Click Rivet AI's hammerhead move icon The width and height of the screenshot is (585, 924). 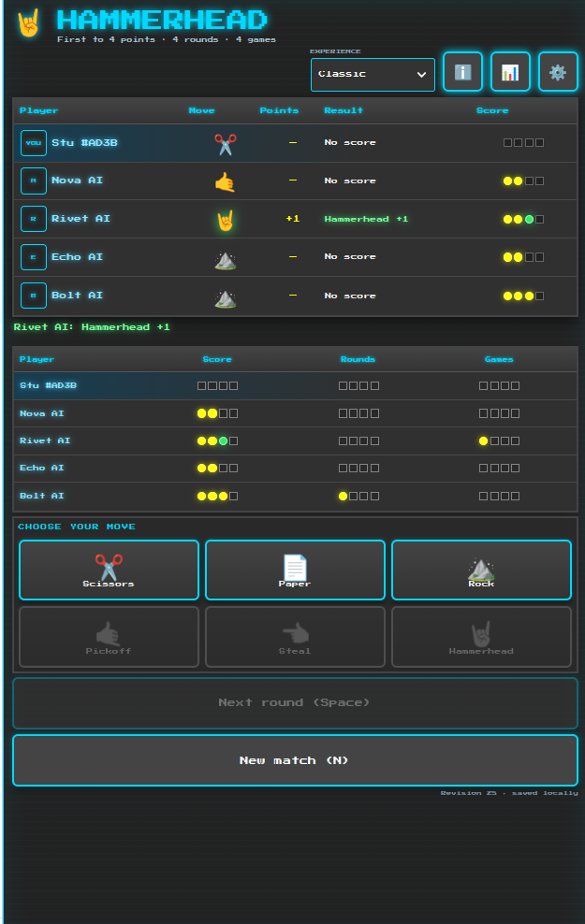coord(226,220)
